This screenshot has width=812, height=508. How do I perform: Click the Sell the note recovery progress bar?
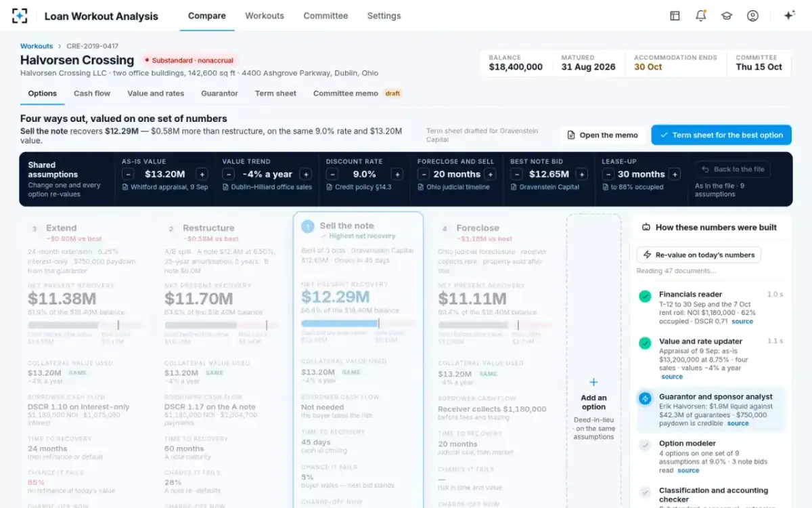[x=358, y=324]
